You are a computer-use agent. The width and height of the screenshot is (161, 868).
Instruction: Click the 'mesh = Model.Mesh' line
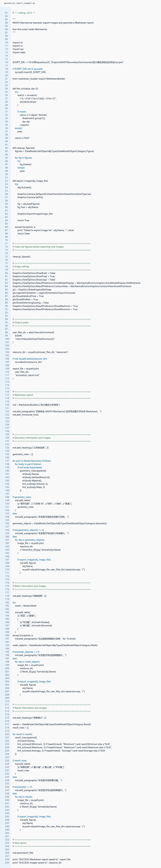(26, 606)
